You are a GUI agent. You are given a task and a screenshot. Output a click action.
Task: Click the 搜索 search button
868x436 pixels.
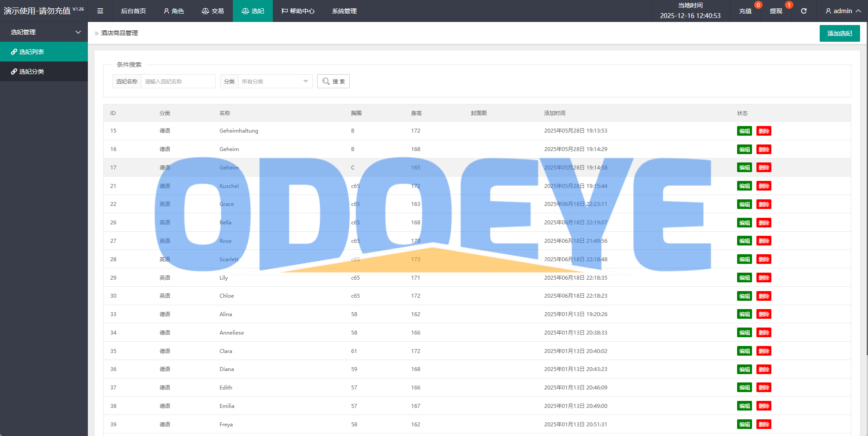pos(333,81)
